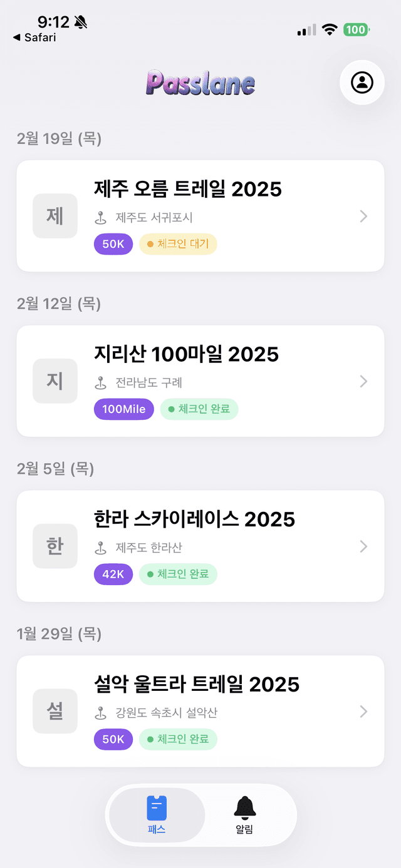Select the 패스 tab
The height and width of the screenshot is (868, 401).
click(x=156, y=815)
